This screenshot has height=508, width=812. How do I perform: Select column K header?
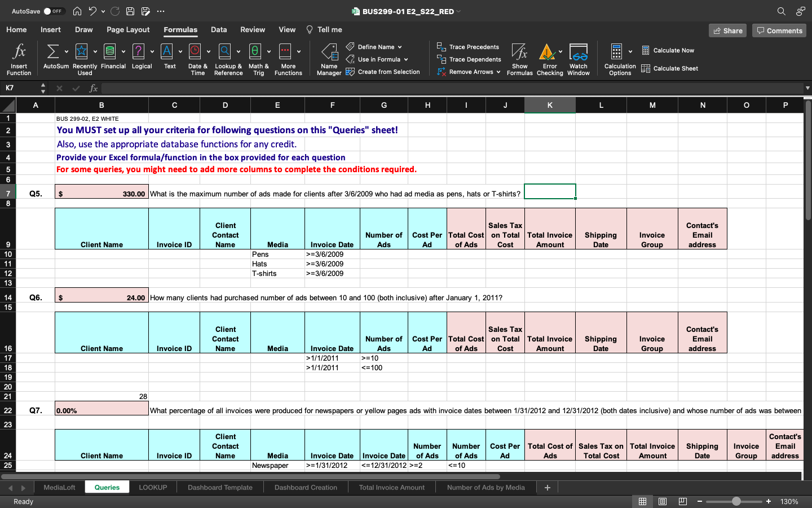pos(550,105)
